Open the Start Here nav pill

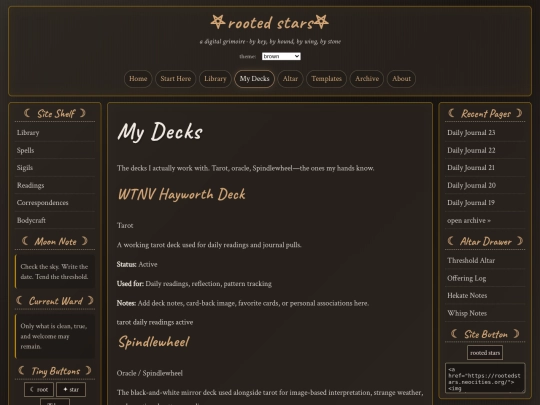pyautogui.click(x=176, y=79)
